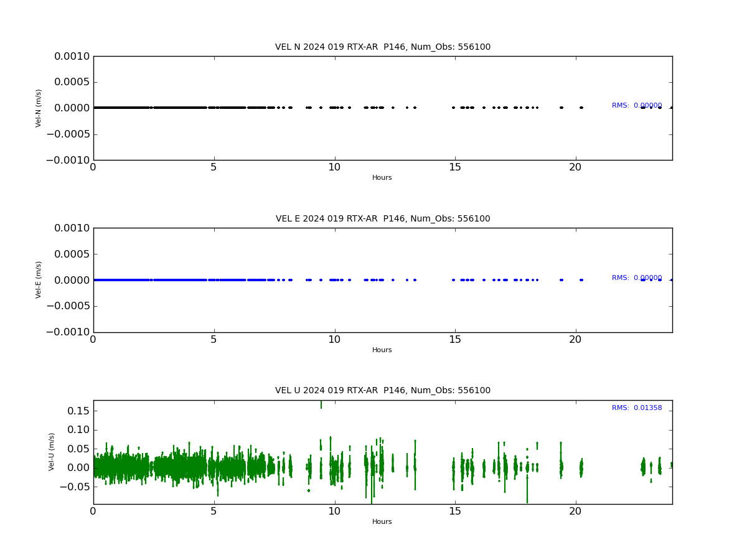Click the x-axis tick 20 under the VEL U plot
Viewport: 747px width, 560px height.
coord(576,511)
